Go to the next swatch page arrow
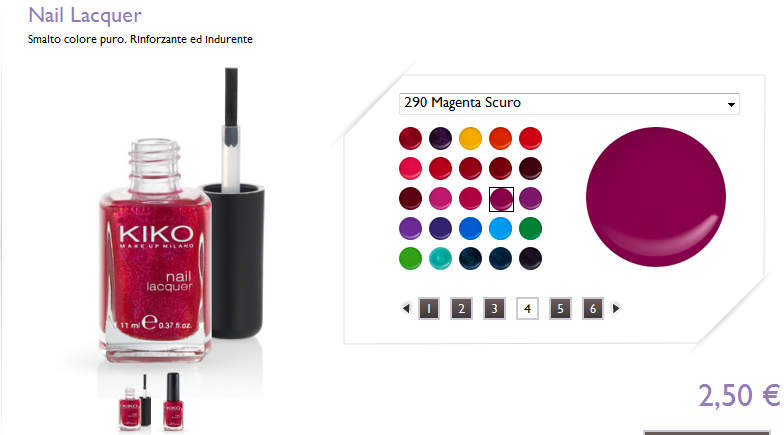Image resolution: width=784 pixels, height=435 pixels. [x=616, y=308]
